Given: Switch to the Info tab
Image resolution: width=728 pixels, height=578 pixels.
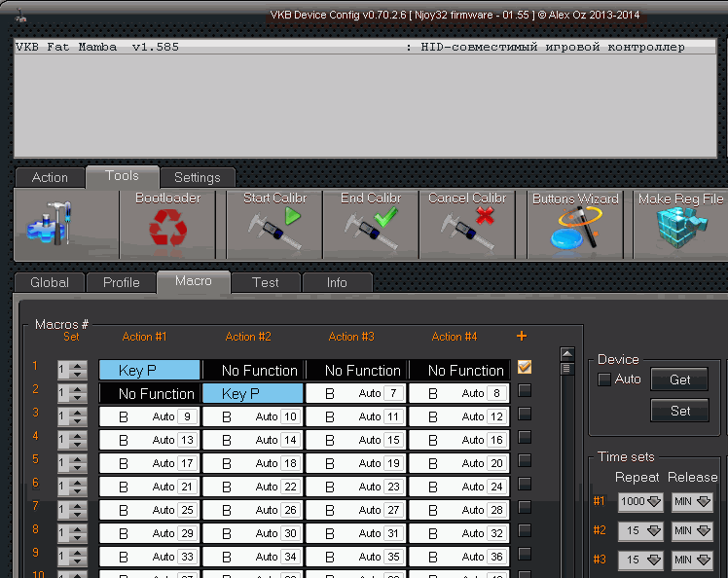Looking at the screenshot, I should [x=337, y=282].
